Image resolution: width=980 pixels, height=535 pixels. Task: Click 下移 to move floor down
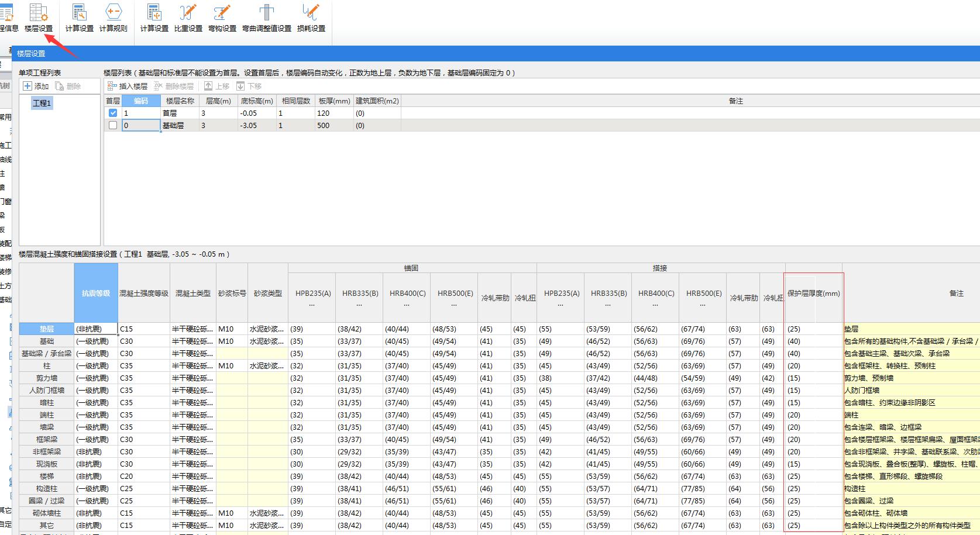pyautogui.click(x=249, y=86)
